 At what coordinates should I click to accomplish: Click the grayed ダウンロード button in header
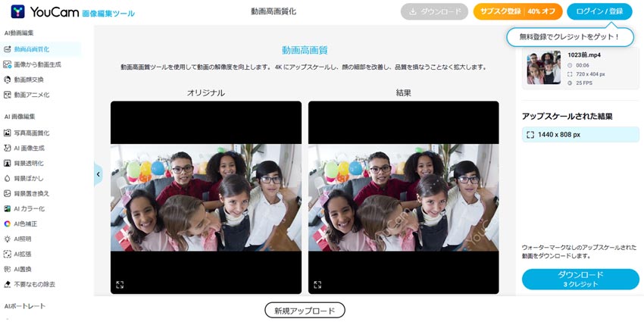coord(435,11)
